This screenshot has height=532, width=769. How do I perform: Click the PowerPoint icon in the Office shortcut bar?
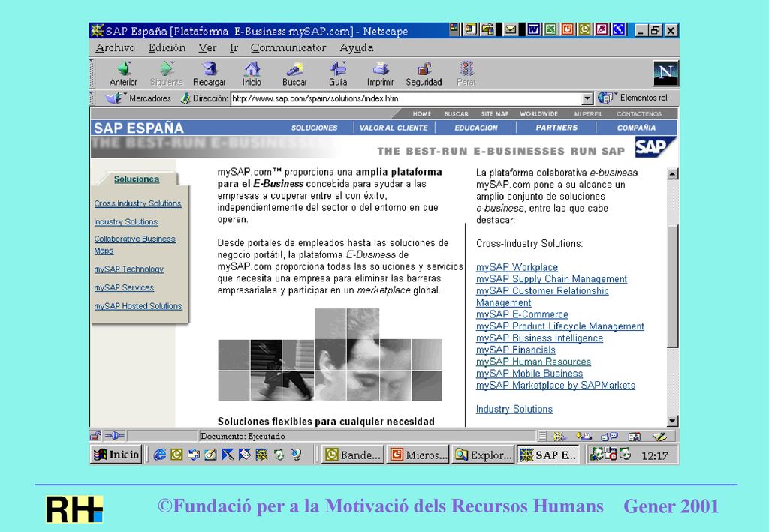568,29
